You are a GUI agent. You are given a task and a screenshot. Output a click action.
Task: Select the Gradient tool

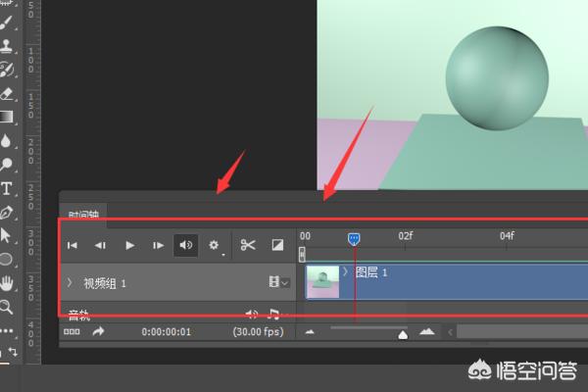tap(7, 117)
